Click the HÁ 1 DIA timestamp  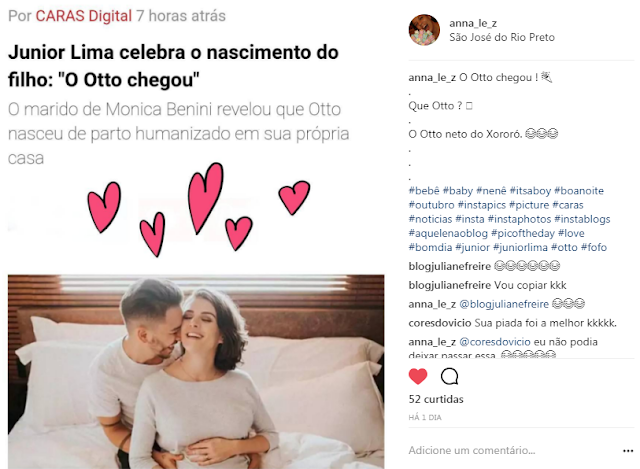click(x=425, y=418)
